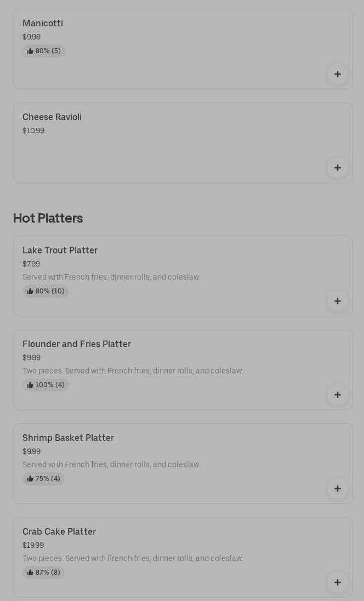Click the Manicotti 80% rating badge
The height and width of the screenshot is (601, 364).
pos(44,51)
